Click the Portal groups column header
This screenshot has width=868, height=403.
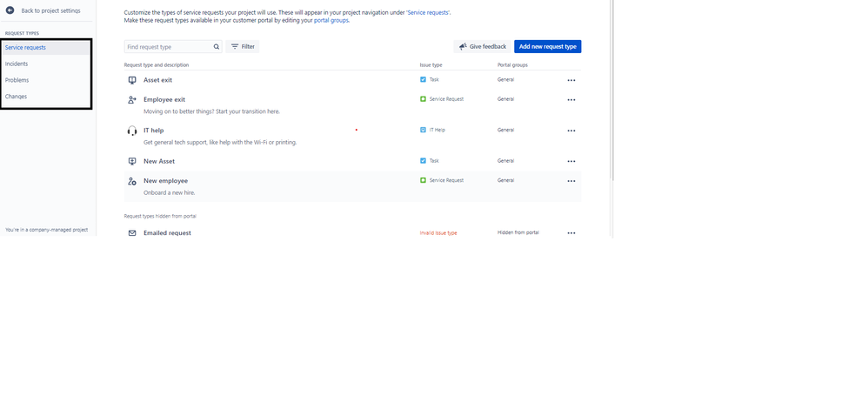tap(512, 65)
